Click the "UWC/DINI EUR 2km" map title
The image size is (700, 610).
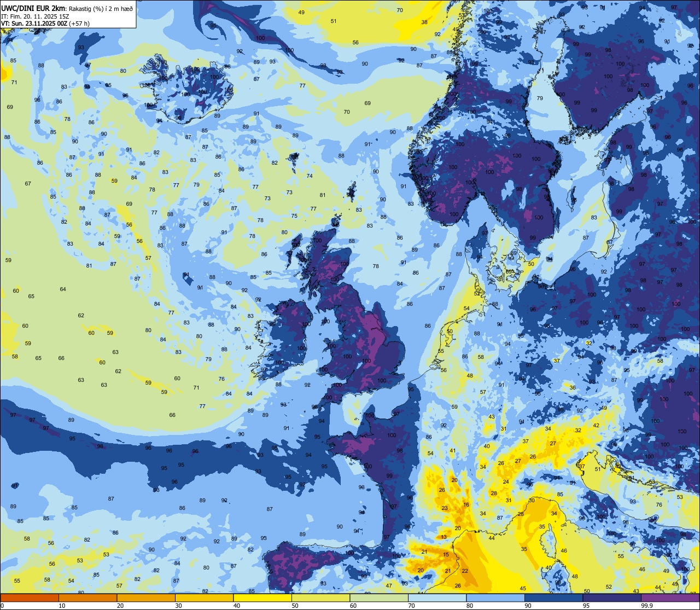(x=33, y=9)
